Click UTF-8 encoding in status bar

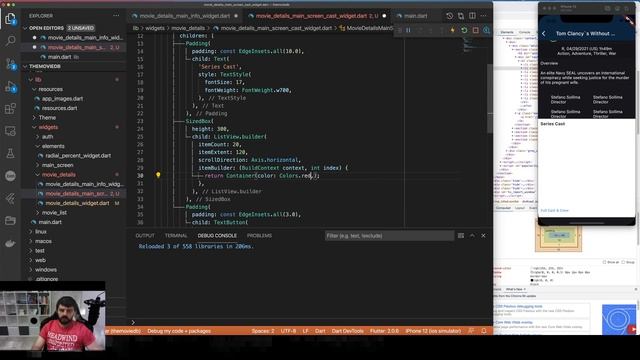(288, 331)
